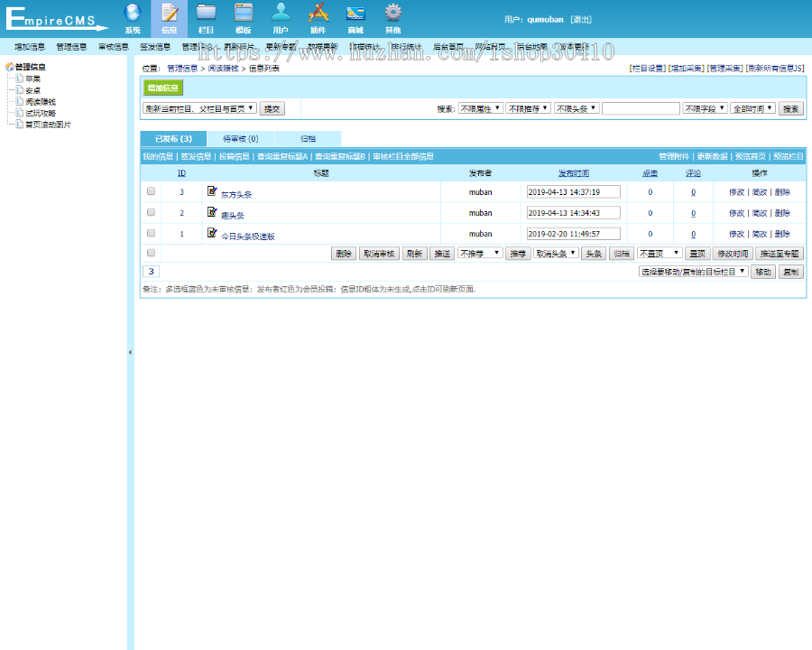Open the 其他 gear icon
The image size is (812, 650).
[x=392, y=14]
